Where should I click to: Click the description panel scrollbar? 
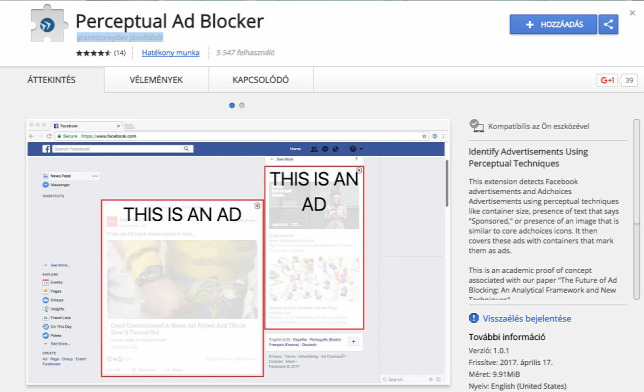[x=637, y=210]
